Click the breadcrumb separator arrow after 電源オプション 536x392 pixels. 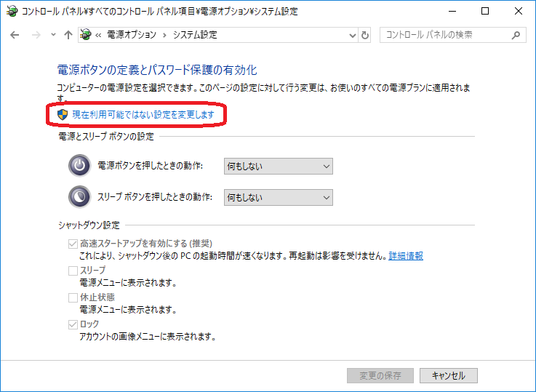(x=165, y=35)
